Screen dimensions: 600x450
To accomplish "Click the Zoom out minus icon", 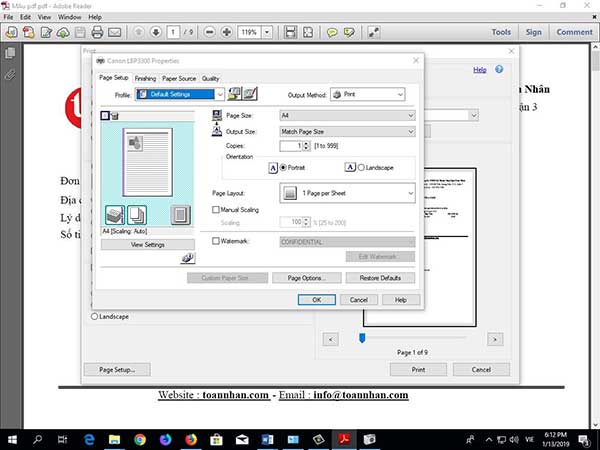I will click(209, 32).
